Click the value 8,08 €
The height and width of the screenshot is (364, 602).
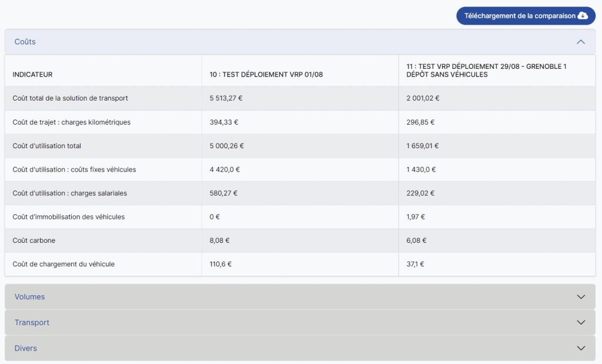(x=220, y=241)
